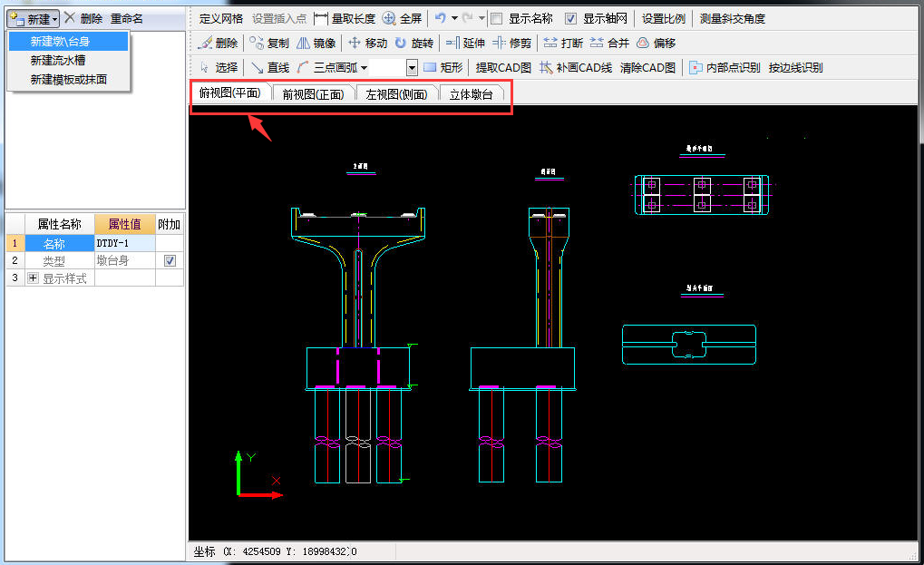This screenshot has height=565, width=924.
Task: Choose the 直线 (line) drawing tool
Action: coord(270,67)
